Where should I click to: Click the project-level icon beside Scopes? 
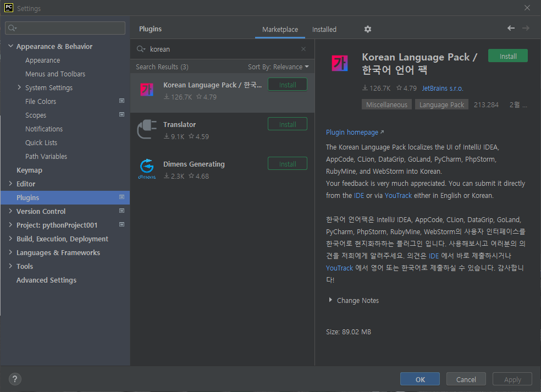(122, 114)
